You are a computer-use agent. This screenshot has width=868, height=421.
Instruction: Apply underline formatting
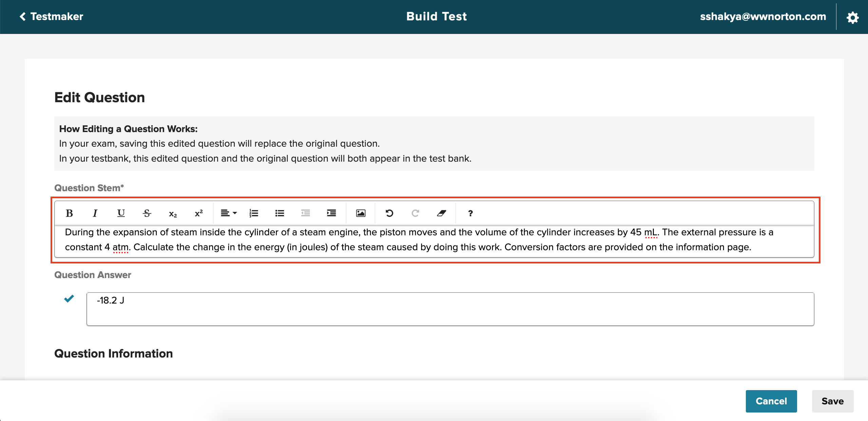121,213
